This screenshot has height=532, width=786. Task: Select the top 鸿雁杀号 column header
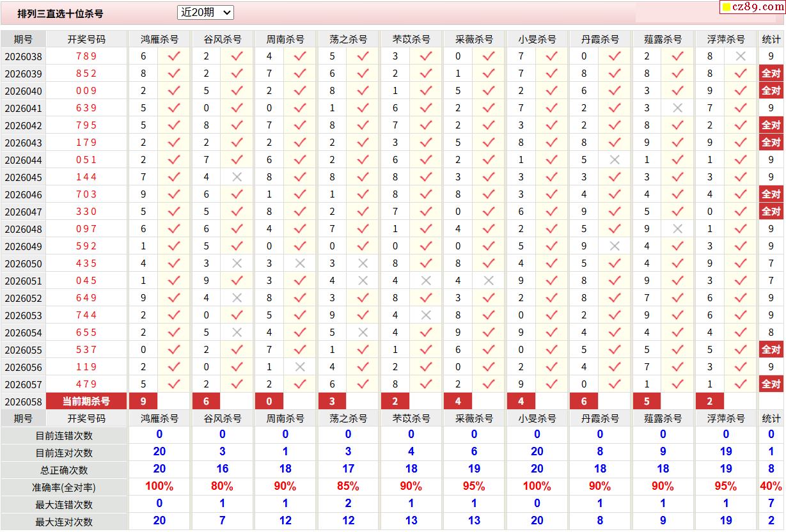160,39
